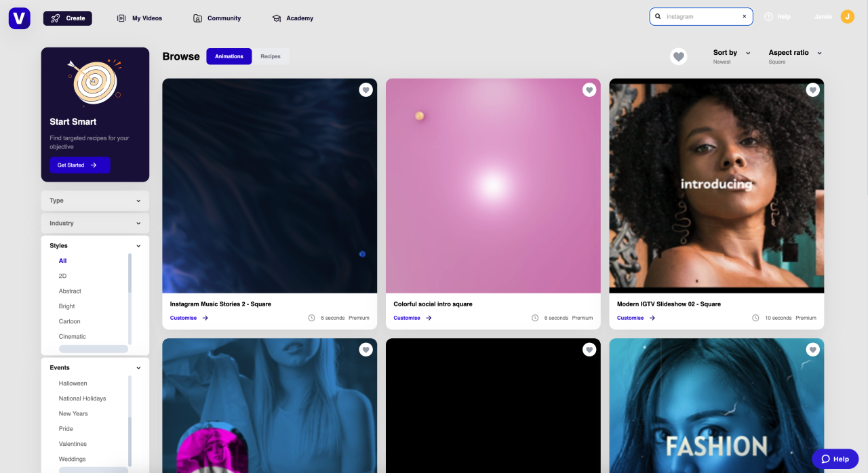Expand the Type filter section
Viewport: 868px width, 473px height.
click(95, 201)
